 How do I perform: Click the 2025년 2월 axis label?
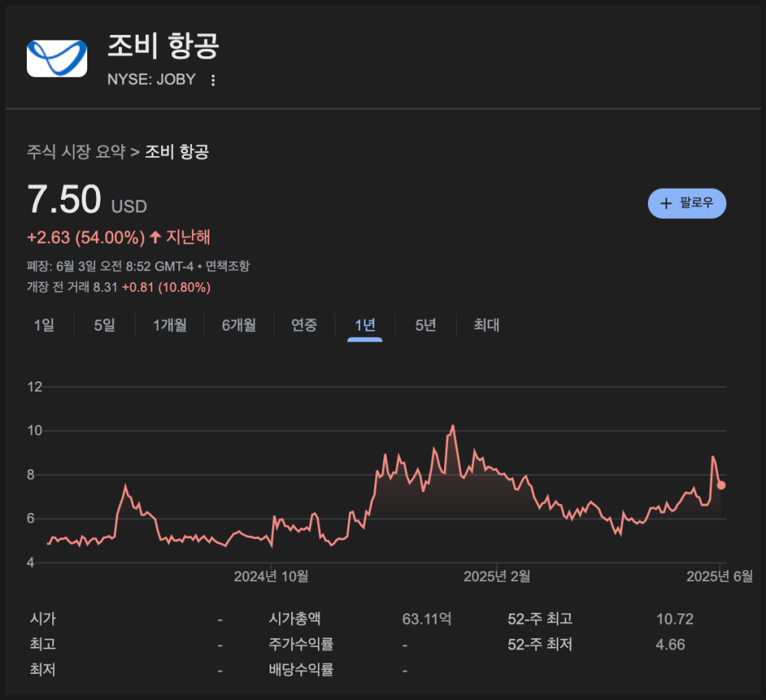[x=497, y=576]
